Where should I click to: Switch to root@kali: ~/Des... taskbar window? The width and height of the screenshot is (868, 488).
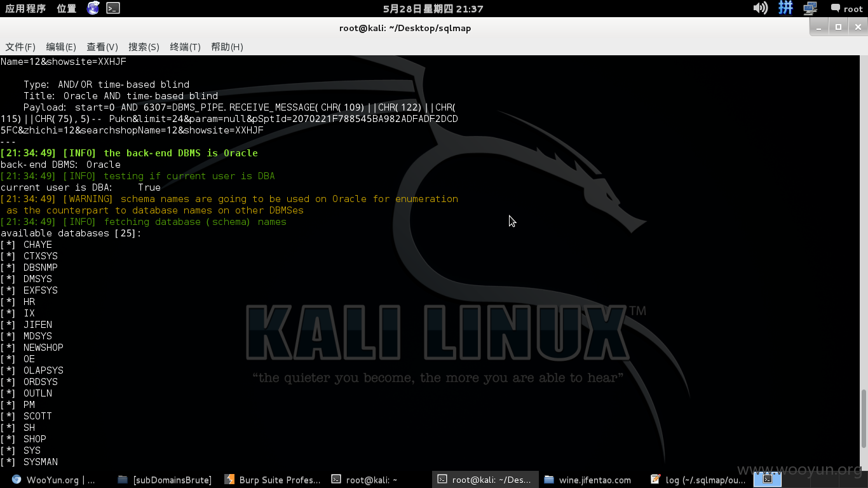[485, 480]
